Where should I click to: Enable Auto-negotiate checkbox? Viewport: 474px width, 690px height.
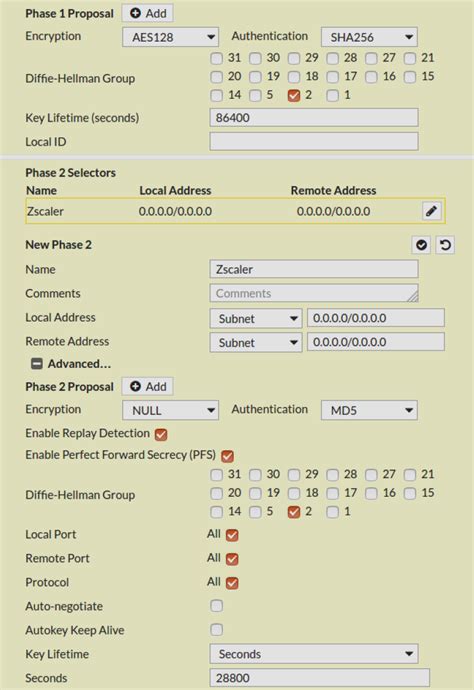(216, 606)
